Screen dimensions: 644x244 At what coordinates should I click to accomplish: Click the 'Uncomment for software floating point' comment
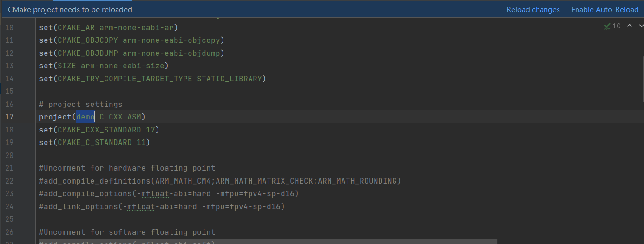point(127,232)
